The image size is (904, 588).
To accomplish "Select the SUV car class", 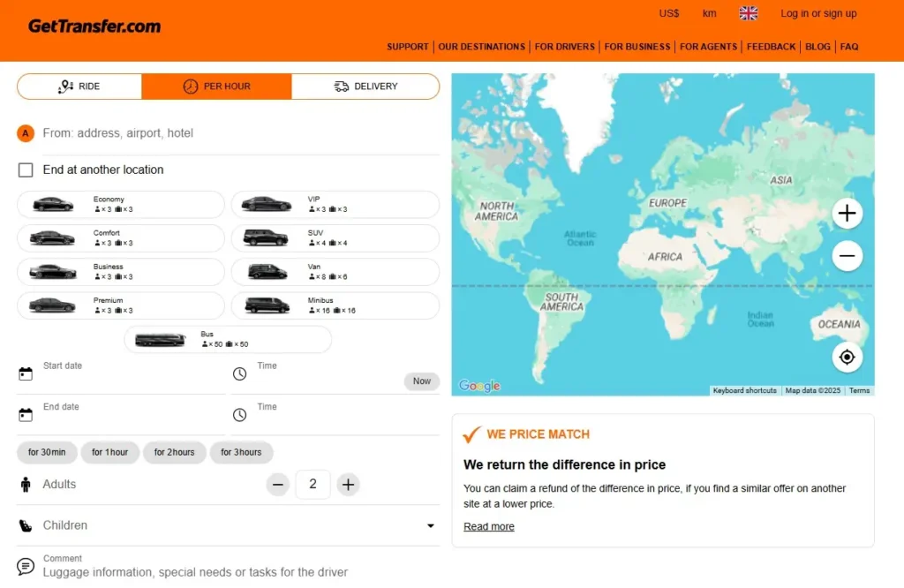I will click(335, 238).
